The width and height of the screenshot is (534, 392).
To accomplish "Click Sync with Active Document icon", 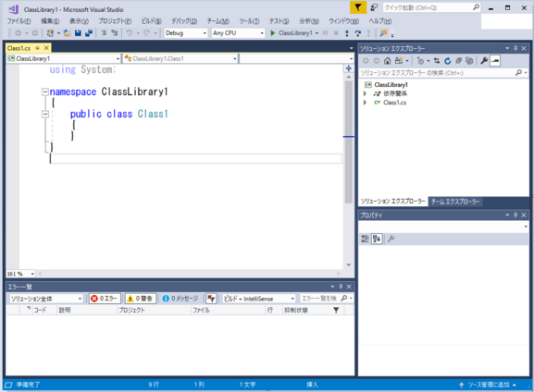I will click(437, 61).
